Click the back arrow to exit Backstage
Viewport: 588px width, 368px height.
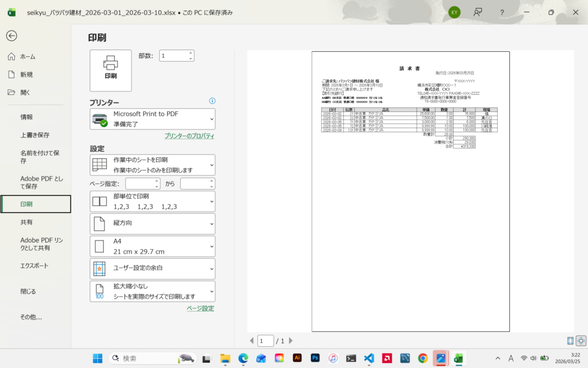tap(11, 36)
